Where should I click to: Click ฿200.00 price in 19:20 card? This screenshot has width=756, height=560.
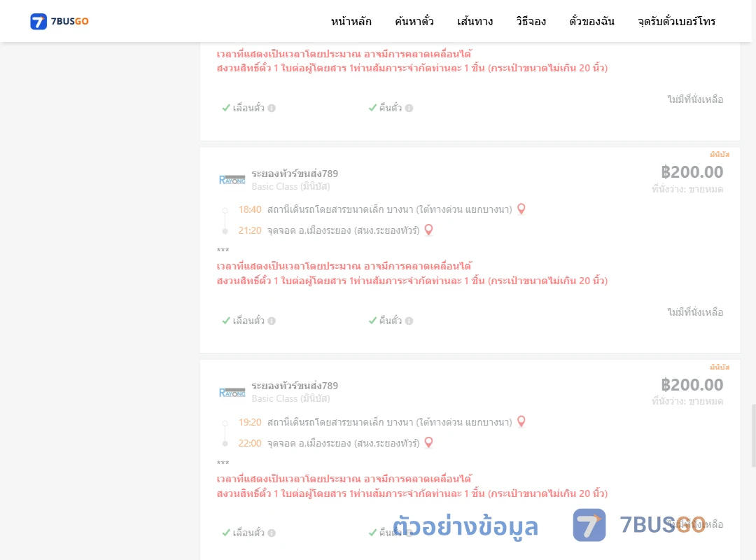point(692,385)
